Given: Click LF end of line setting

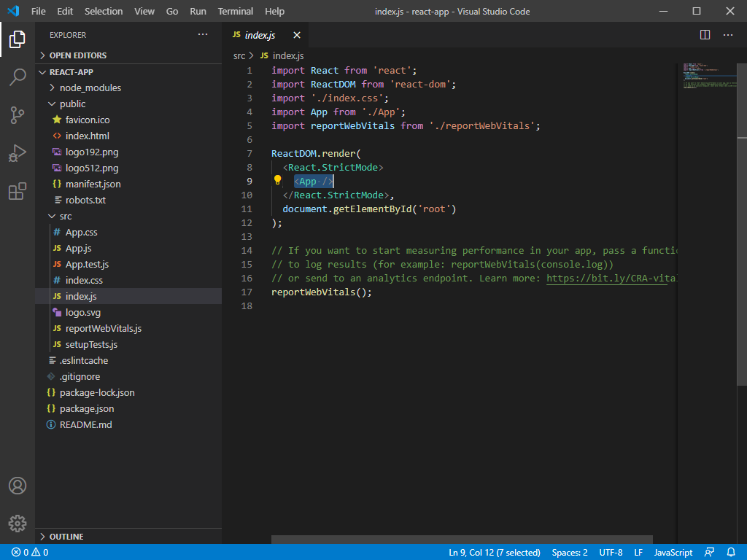Looking at the screenshot, I should (638, 553).
